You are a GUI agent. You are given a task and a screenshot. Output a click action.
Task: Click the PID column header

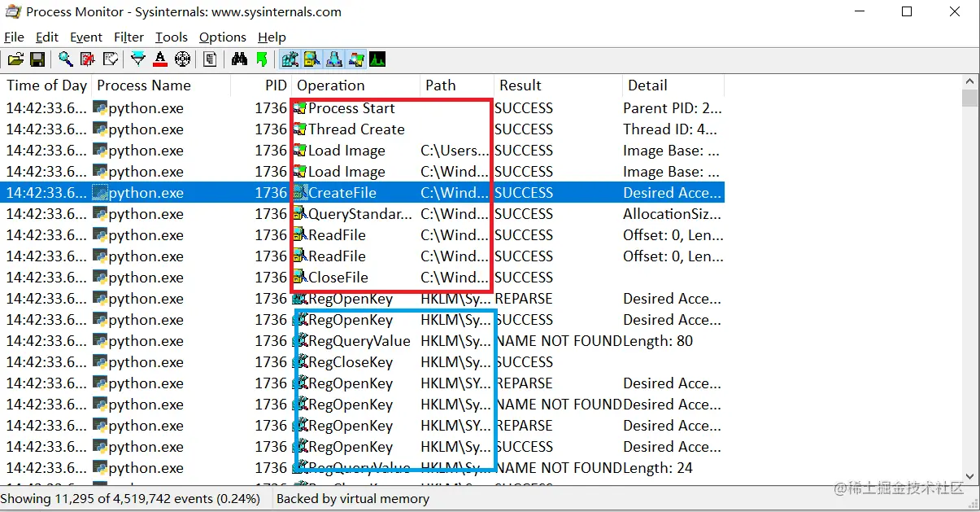point(261,85)
